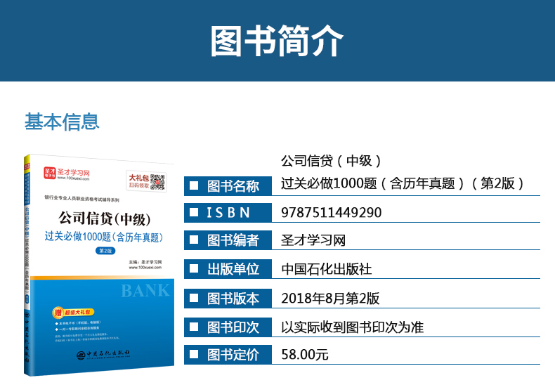The width and height of the screenshot is (555, 392).
Task: Click the white square beside 图书名称
Action: [x=193, y=186]
